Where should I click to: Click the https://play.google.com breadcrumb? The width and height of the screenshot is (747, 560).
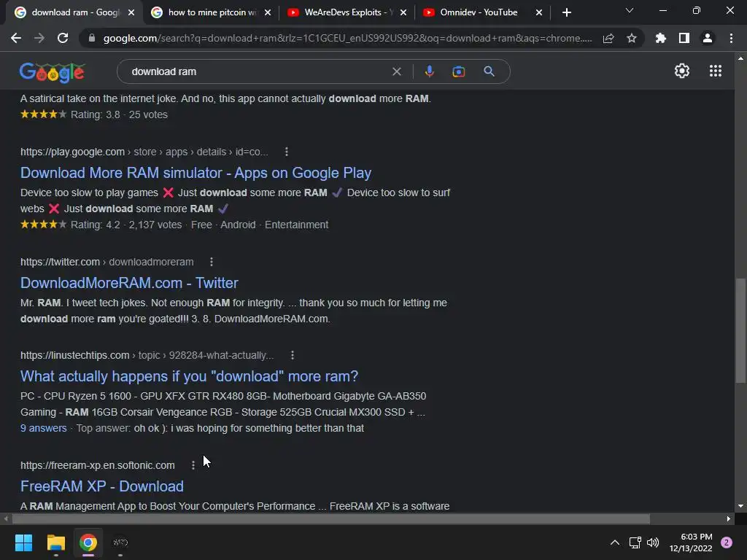coord(72,152)
